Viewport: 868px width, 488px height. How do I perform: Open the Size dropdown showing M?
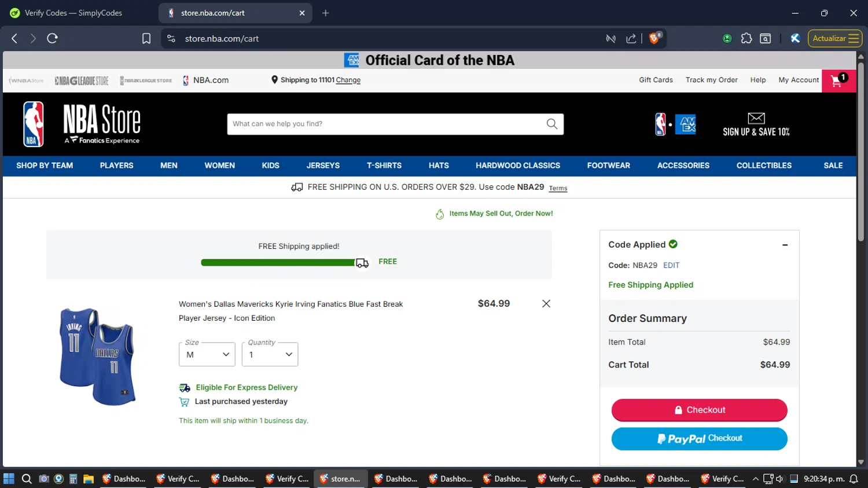207,354
